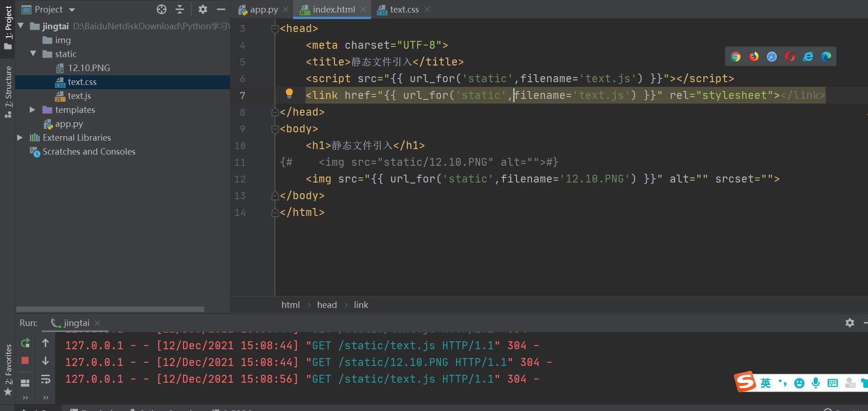Close the text.css tab
Viewport: 868px width, 411px height.
click(x=427, y=9)
